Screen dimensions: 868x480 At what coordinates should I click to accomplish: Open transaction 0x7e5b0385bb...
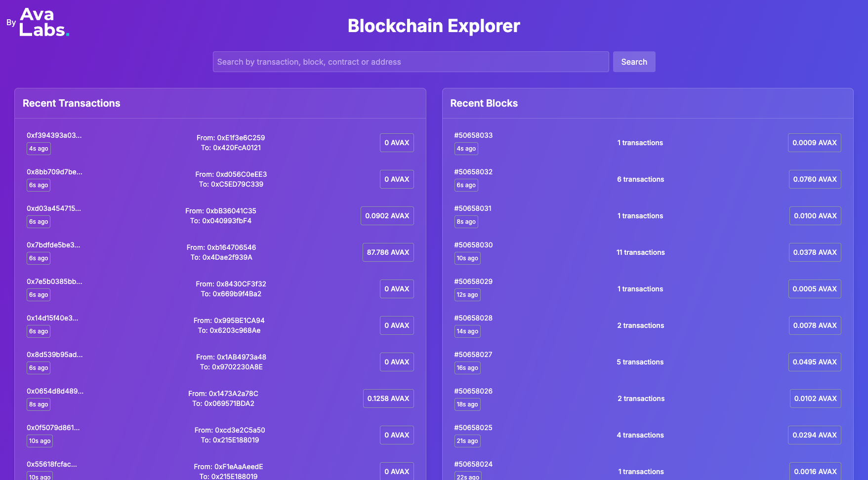coord(54,281)
